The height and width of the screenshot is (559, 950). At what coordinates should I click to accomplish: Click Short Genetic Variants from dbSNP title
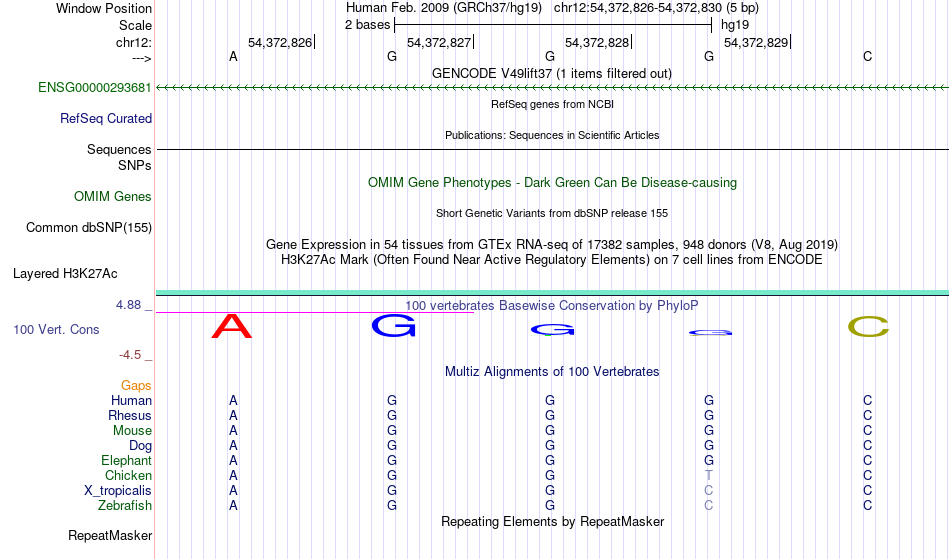pos(552,213)
